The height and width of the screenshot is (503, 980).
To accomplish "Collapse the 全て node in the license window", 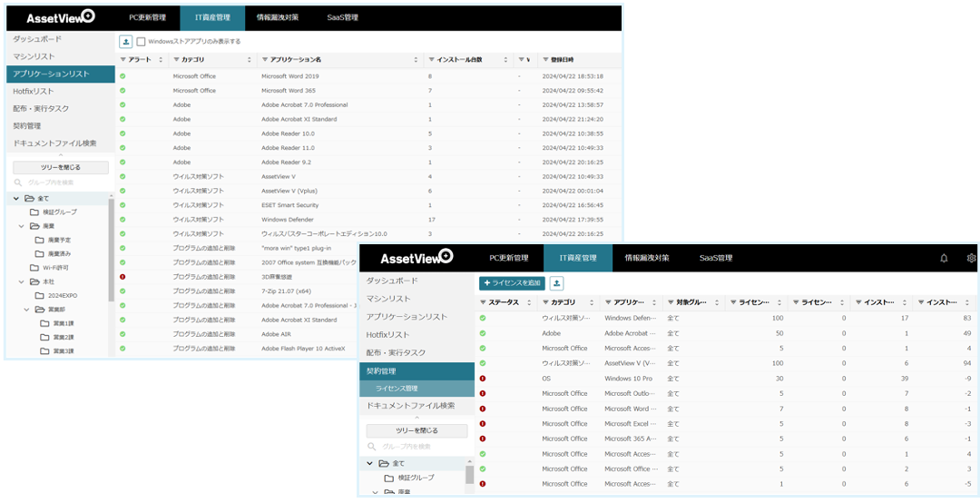I will (370, 463).
